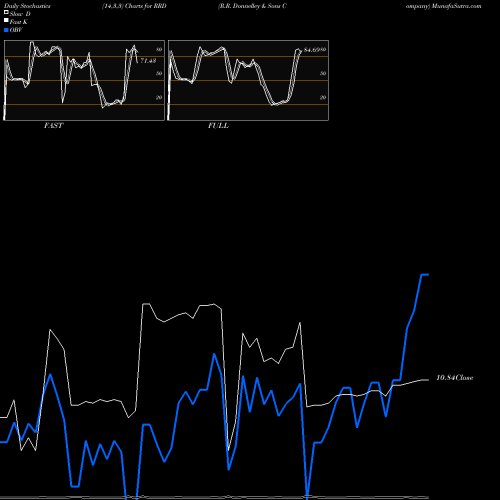
Task: Click the blue OBV line's final peak
Action: pyautogui.click(x=425, y=275)
